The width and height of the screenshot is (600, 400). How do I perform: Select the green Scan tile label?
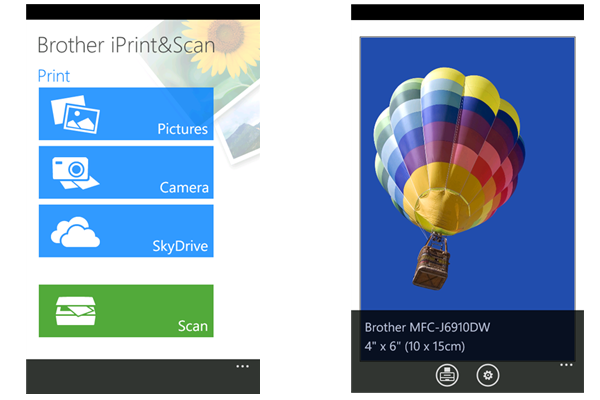193,326
